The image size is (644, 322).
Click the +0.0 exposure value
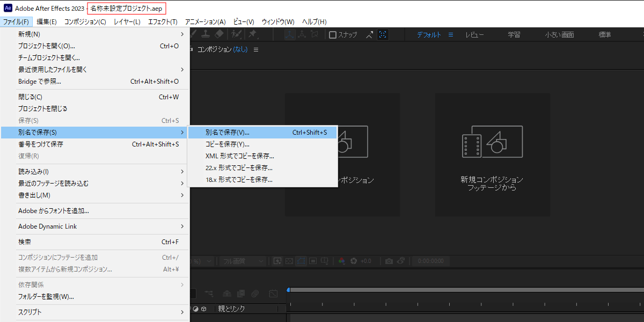pos(365,261)
